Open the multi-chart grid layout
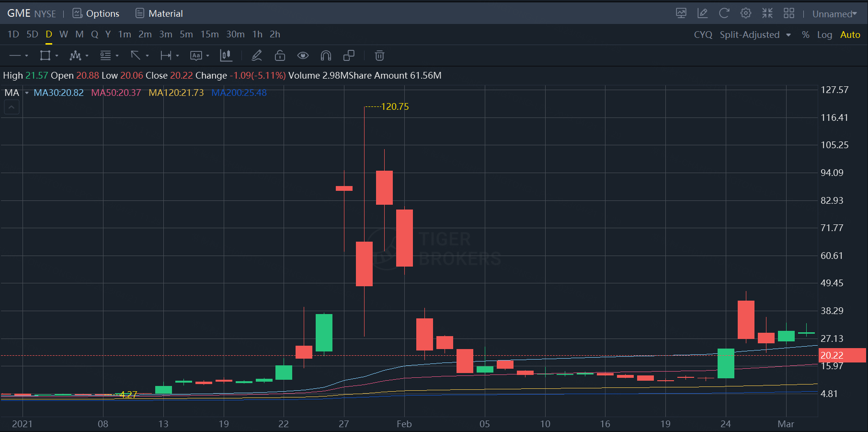The image size is (868, 432). (x=789, y=13)
